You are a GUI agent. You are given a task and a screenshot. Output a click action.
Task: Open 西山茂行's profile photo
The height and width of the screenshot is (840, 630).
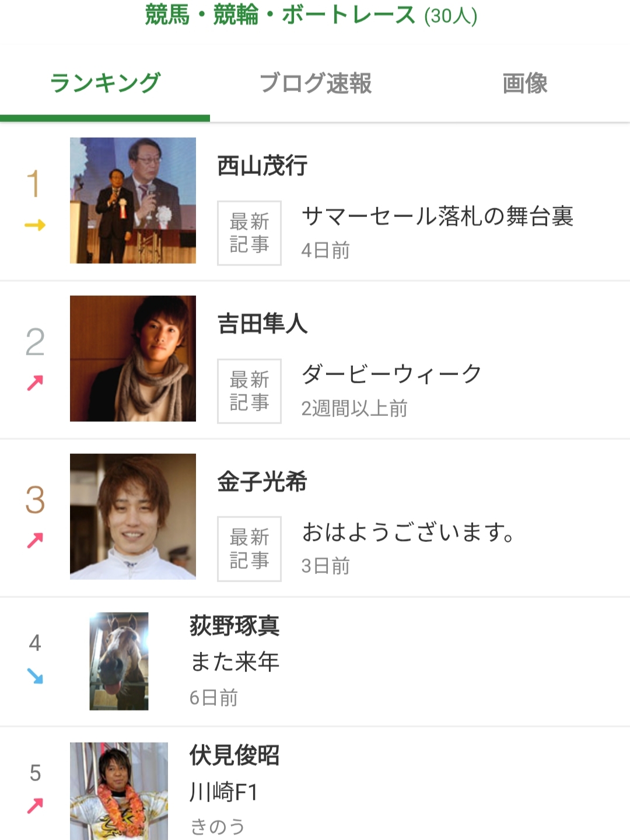[x=133, y=200]
